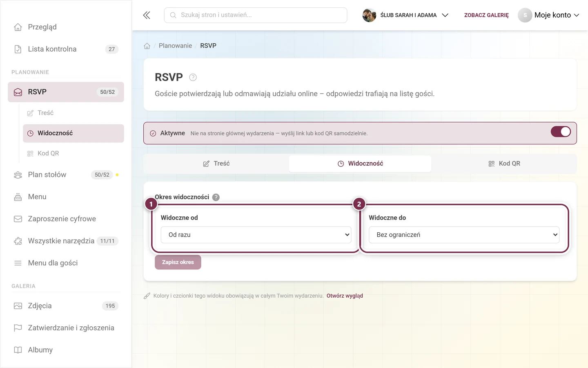Click the Szukaj stron i ustawień search field

256,15
